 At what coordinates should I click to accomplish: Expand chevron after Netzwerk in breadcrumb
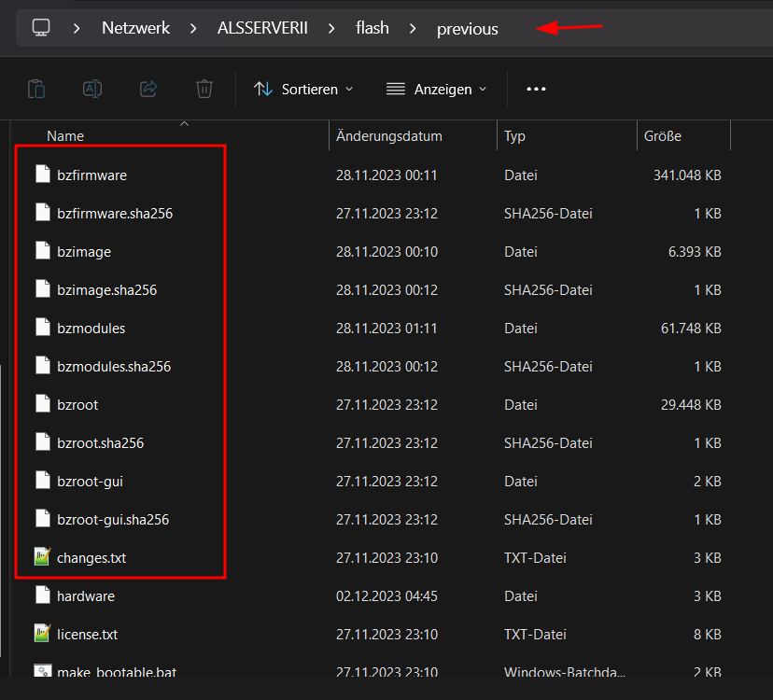193,29
